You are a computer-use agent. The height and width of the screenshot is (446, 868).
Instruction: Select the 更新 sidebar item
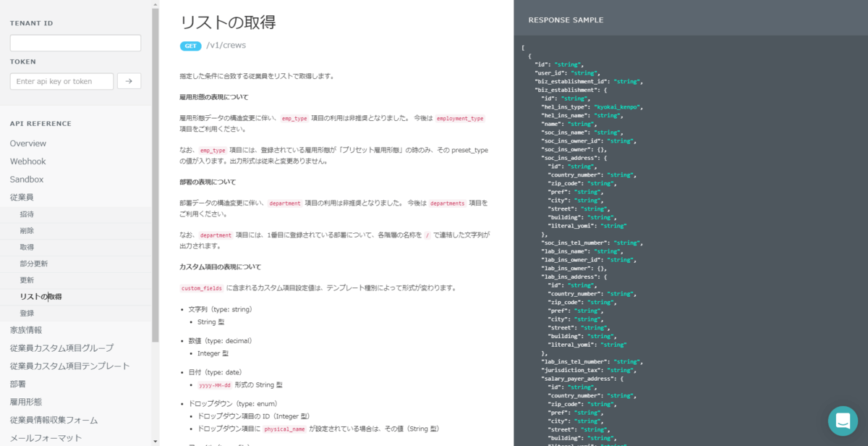[27, 280]
